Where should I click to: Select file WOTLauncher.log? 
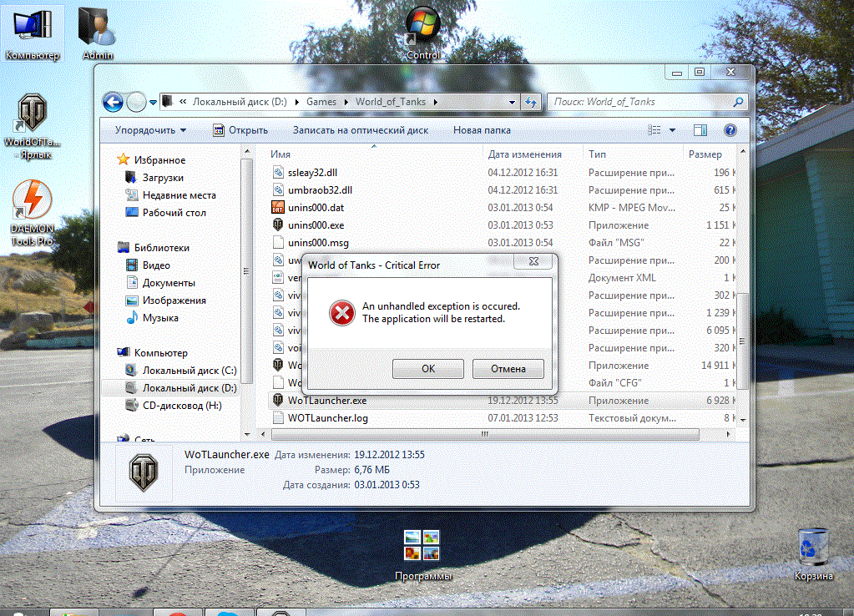327,417
